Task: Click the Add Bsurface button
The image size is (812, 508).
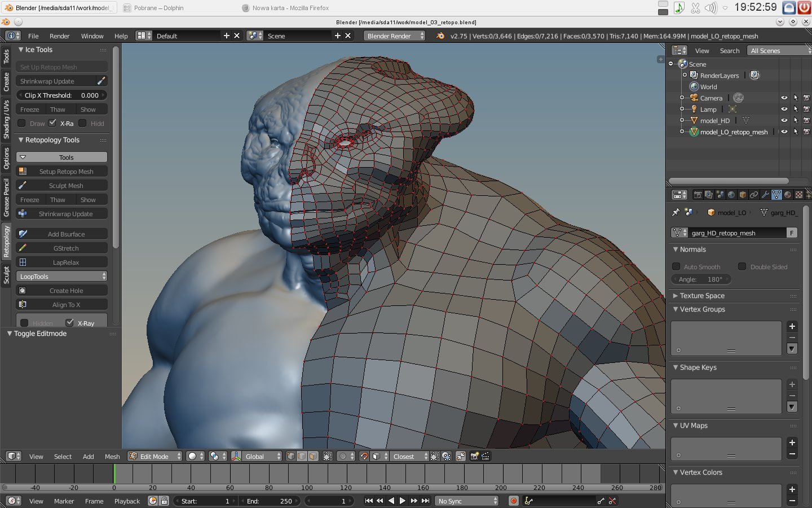Action: coord(62,234)
